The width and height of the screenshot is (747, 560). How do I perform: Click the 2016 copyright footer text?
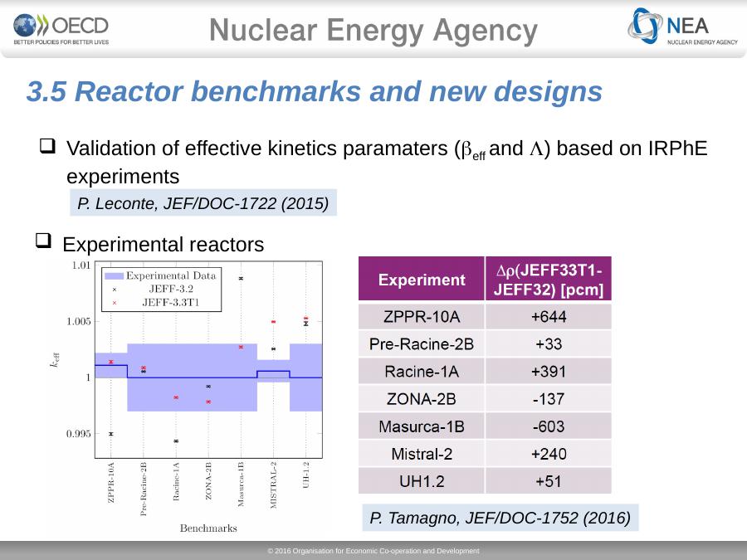coord(373,551)
